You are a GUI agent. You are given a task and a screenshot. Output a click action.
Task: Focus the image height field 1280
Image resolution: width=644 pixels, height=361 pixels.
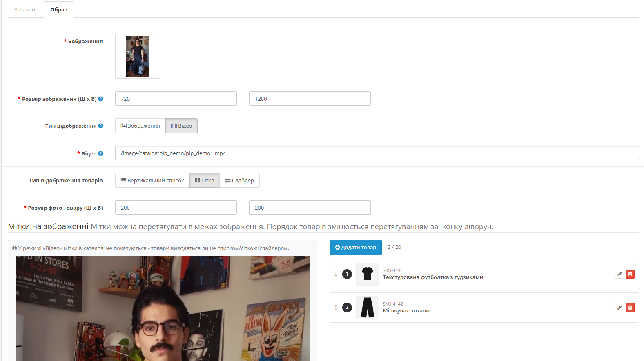tap(310, 99)
